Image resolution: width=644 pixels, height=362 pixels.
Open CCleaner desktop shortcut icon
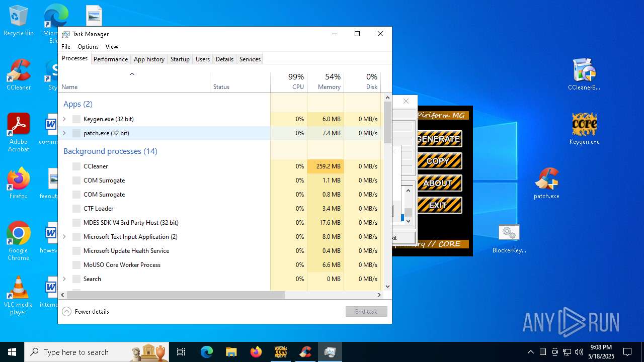coord(19,75)
